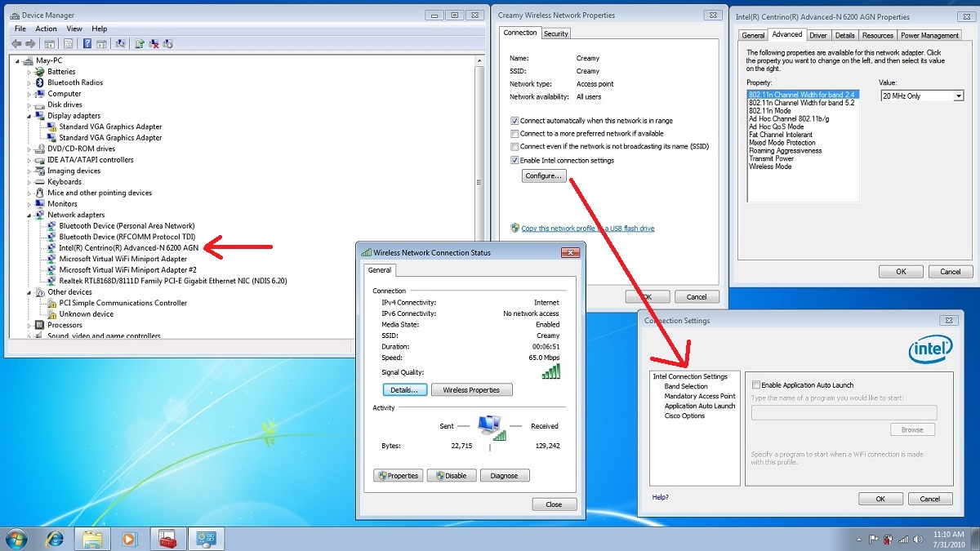Viewport: 980px width, 551px height.
Task: Switch to Driver tab in Intel properties
Action: 819,35
